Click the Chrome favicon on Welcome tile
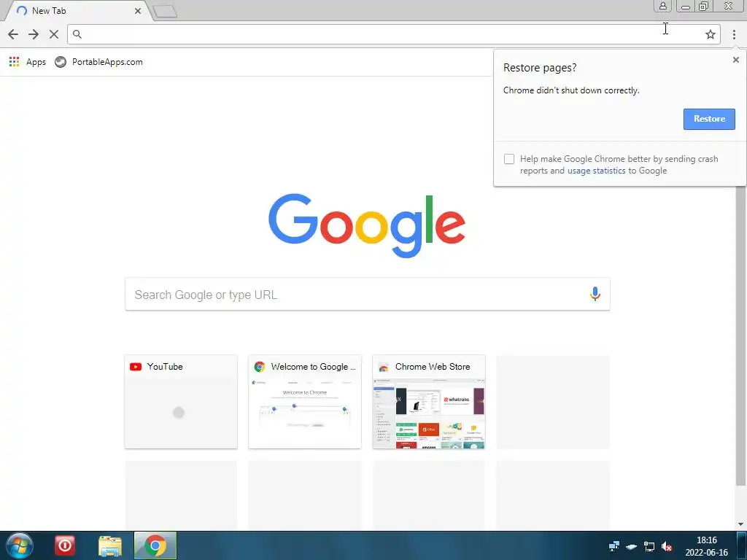Image resolution: width=747 pixels, height=560 pixels. coord(260,367)
